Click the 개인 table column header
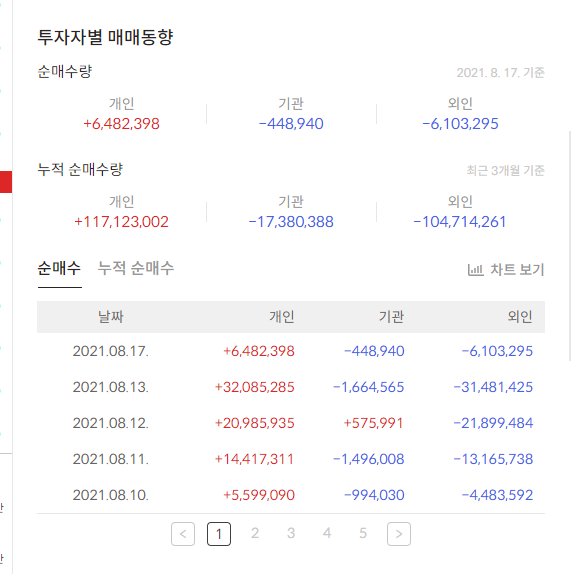 [281, 317]
